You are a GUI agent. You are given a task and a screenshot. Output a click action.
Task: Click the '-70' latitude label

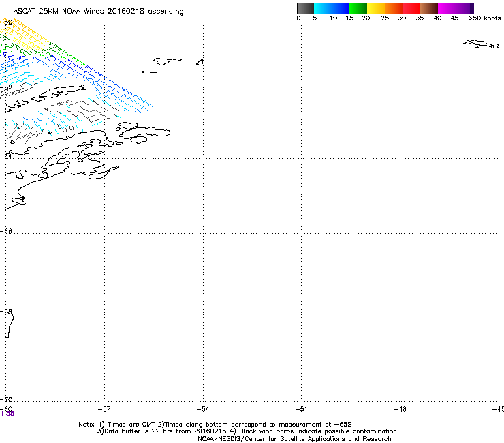coord(6,399)
